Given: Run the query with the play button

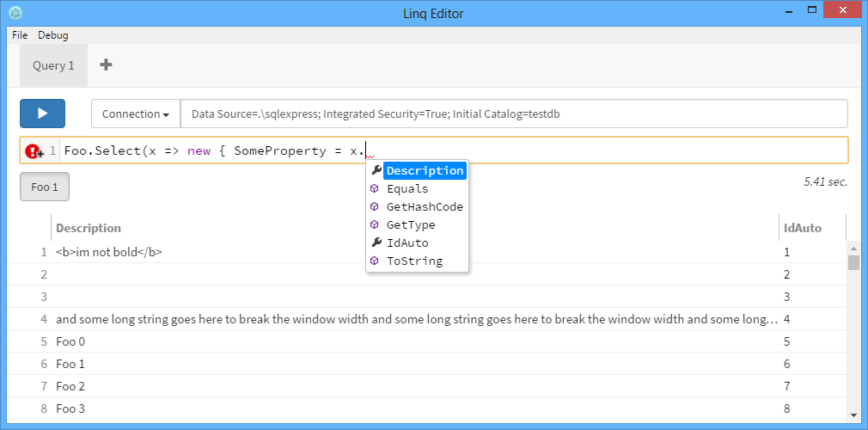Looking at the screenshot, I should pos(43,114).
